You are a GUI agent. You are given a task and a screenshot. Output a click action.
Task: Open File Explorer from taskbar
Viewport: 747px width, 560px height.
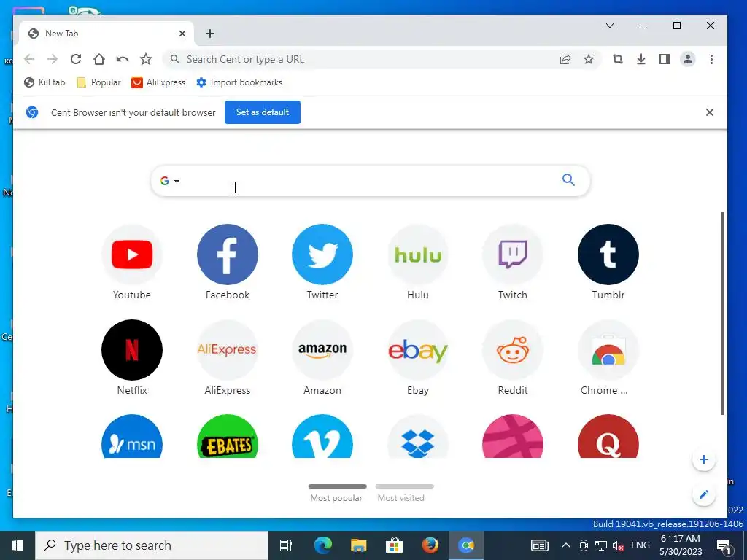click(x=358, y=545)
